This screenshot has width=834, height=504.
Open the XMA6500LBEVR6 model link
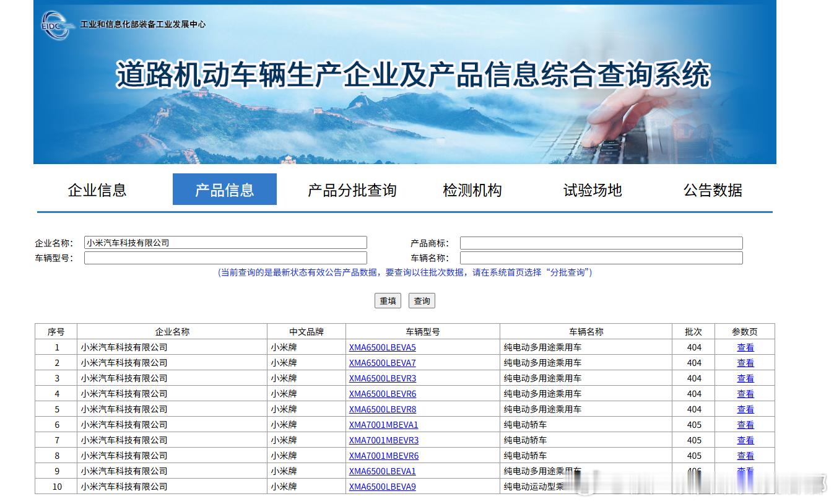pyautogui.click(x=383, y=394)
